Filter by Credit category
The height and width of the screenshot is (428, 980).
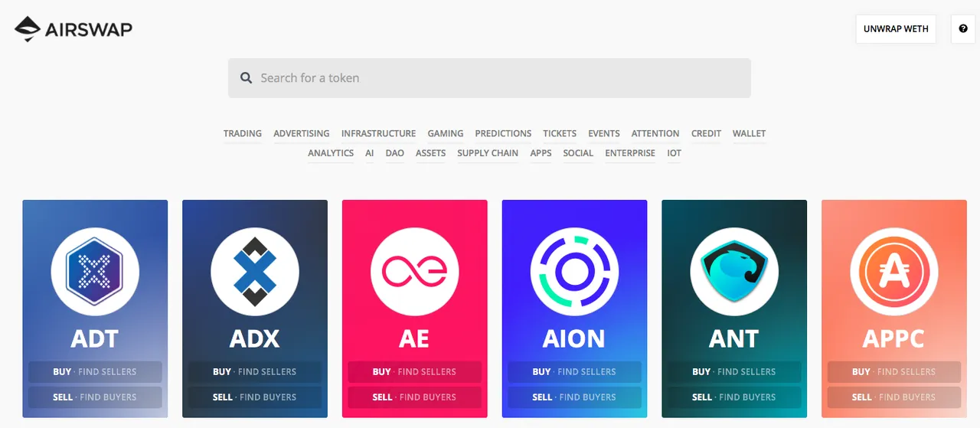click(x=706, y=133)
